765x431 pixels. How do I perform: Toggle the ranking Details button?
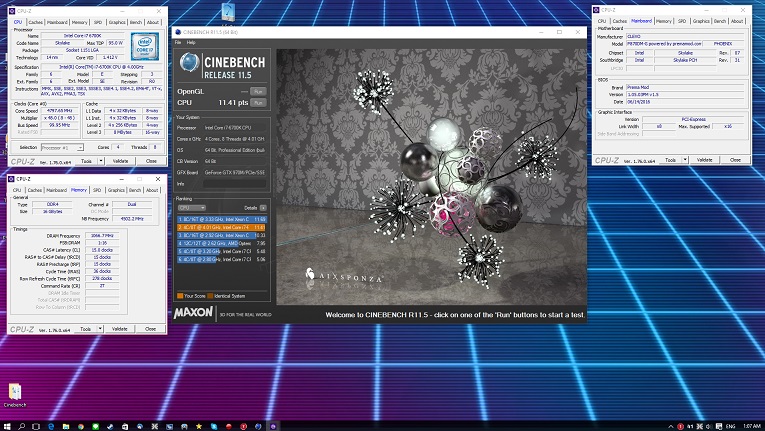click(263, 207)
